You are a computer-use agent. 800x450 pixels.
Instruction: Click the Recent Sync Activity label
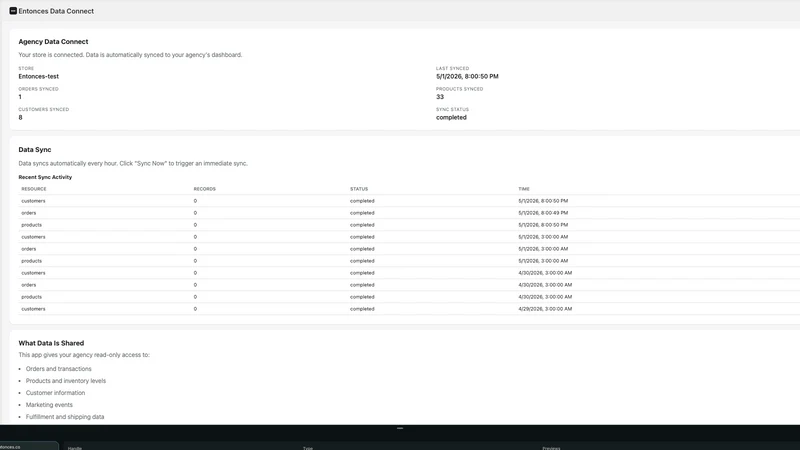pyautogui.click(x=45, y=177)
